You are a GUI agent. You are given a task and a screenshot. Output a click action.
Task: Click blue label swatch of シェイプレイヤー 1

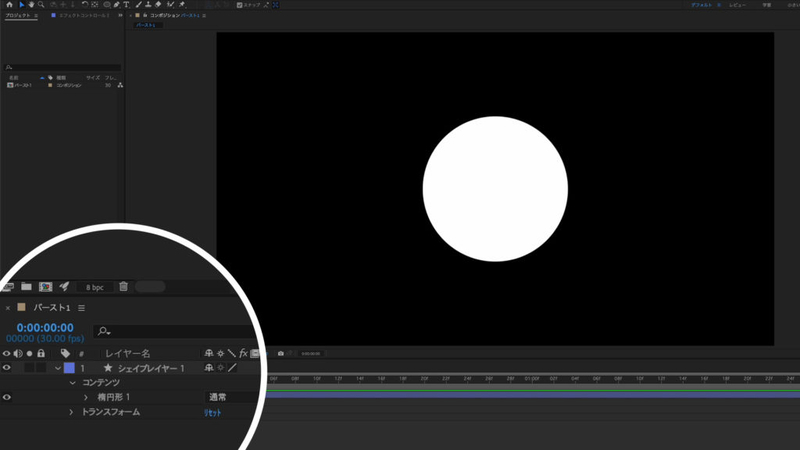pyautogui.click(x=69, y=368)
